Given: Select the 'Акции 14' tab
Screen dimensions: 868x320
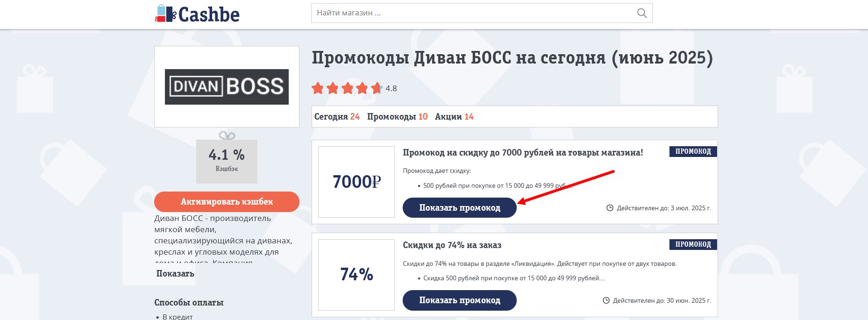Looking at the screenshot, I should [454, 117].
